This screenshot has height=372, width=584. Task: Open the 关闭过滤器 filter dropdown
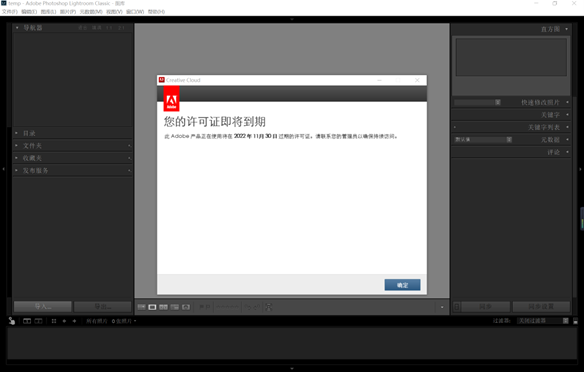click(x=543, y=321)
